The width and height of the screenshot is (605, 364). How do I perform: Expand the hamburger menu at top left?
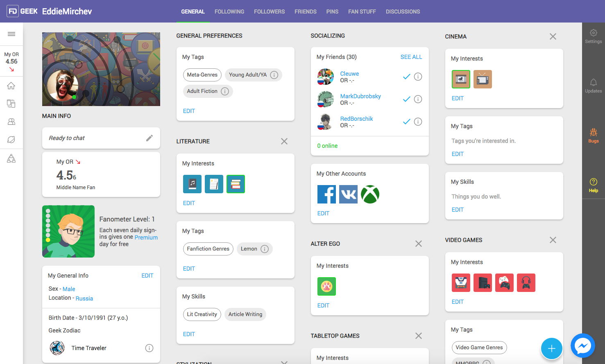(11, 34)
